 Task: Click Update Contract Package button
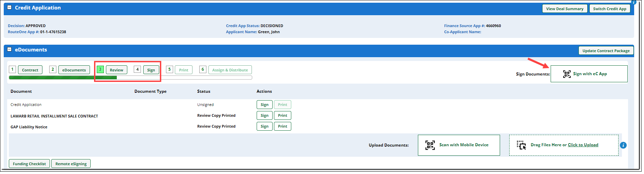(606, 51)
